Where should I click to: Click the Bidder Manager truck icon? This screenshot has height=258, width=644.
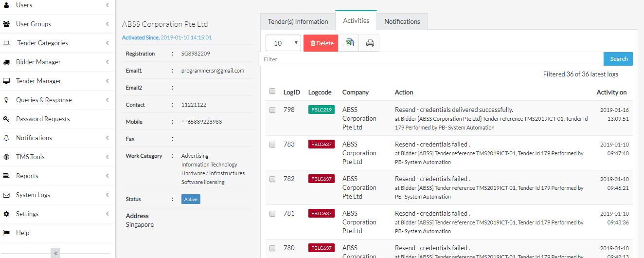point(6,62)
